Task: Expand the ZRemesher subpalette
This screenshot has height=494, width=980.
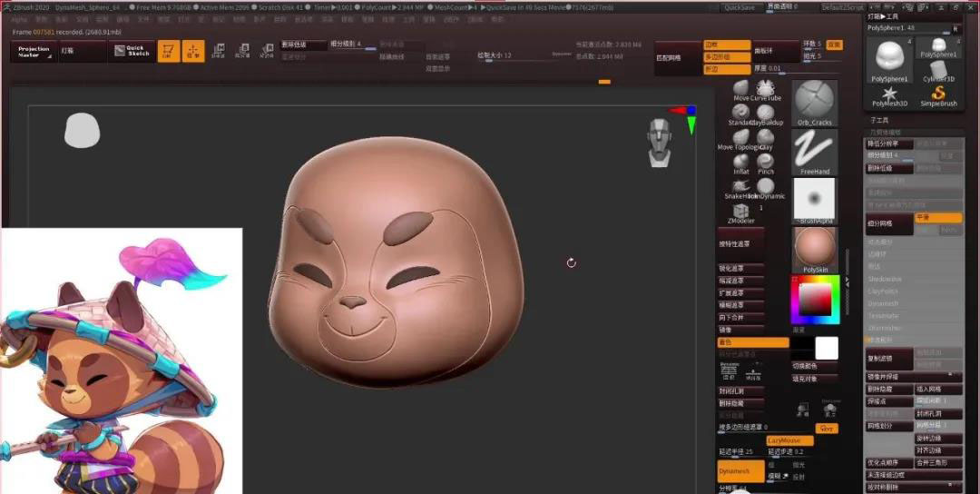Action: point(885,328)
